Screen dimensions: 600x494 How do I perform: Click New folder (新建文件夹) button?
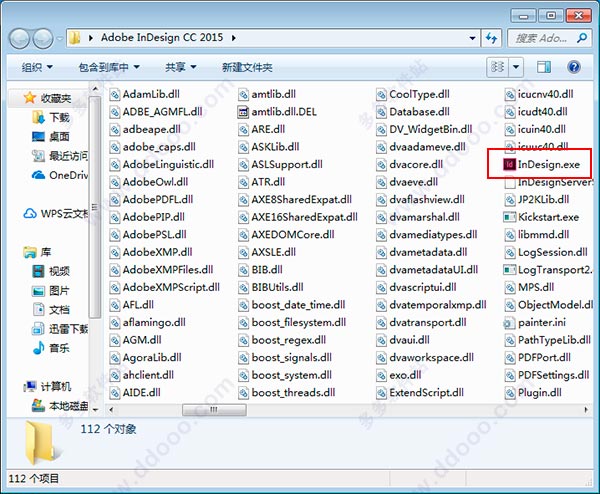pyautogui.click(x=247, y=68)
